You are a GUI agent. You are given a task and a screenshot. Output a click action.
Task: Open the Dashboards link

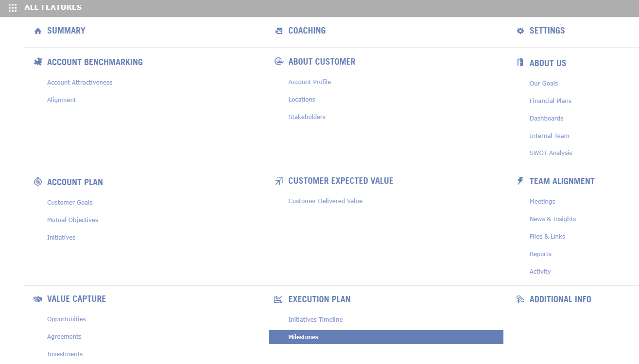point(546,119)
